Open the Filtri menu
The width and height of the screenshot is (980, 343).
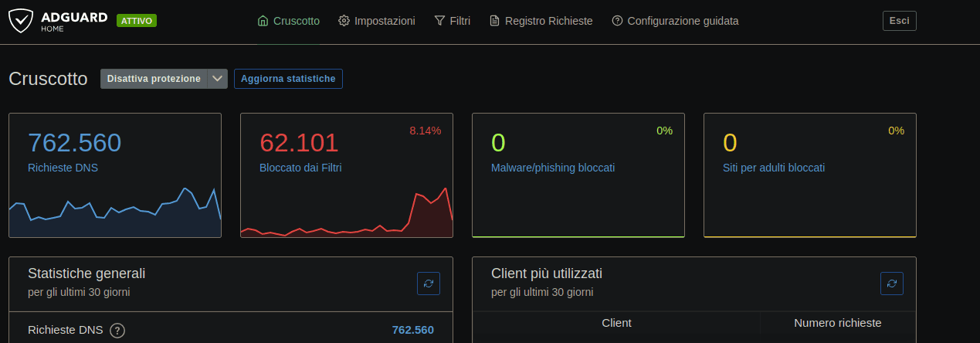459,21
